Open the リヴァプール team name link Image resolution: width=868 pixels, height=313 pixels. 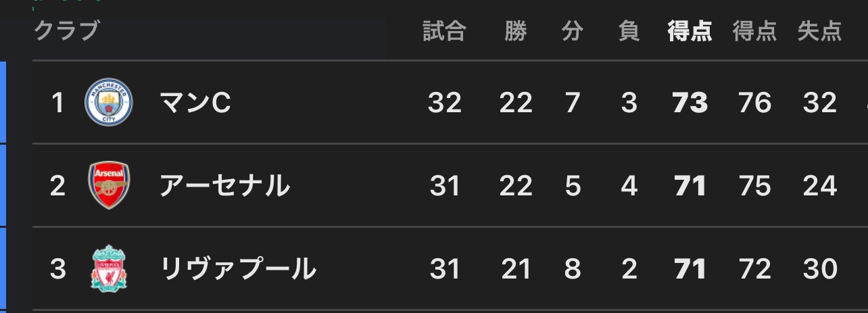coord(237,269)
